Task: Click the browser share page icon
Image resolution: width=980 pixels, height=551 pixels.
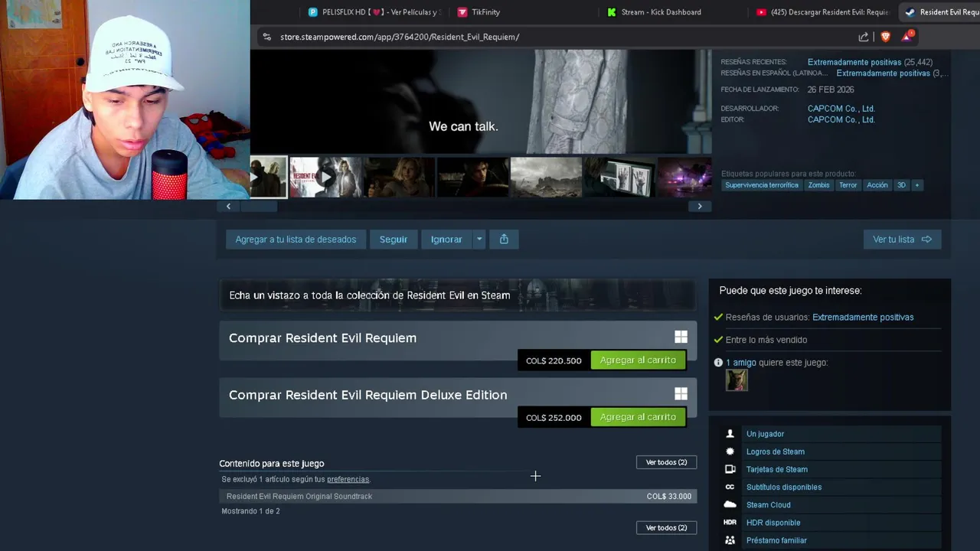Action: coord(864,37)
